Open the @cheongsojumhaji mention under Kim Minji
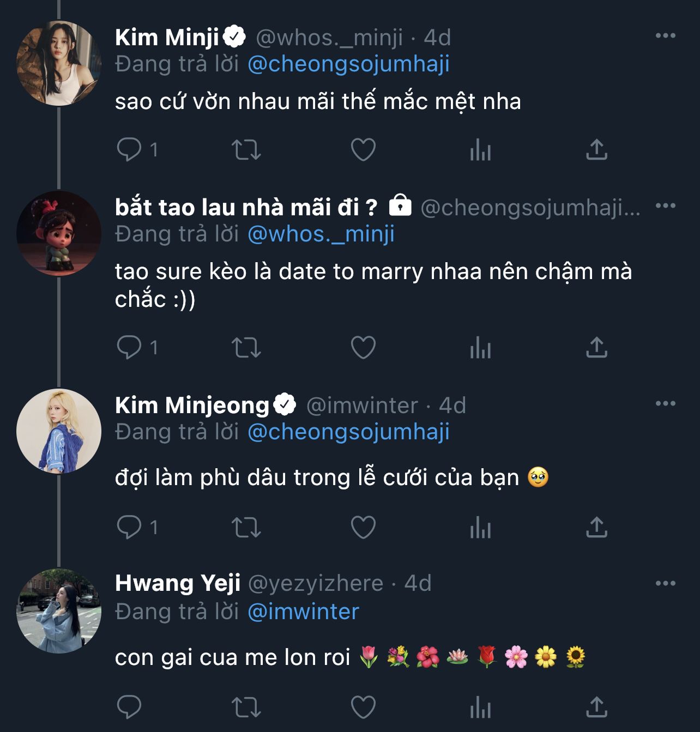The image size is (700, 732). coord(348,64)
